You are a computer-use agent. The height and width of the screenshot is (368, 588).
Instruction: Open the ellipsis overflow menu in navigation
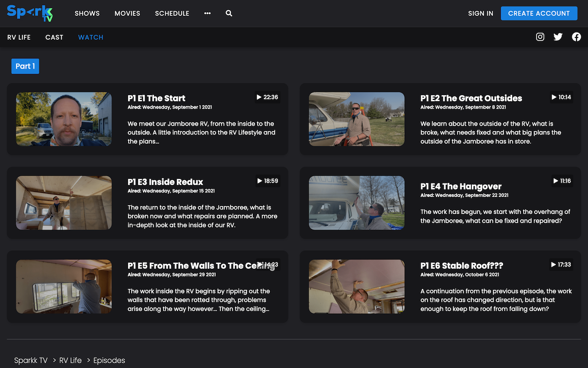[207, 13]
